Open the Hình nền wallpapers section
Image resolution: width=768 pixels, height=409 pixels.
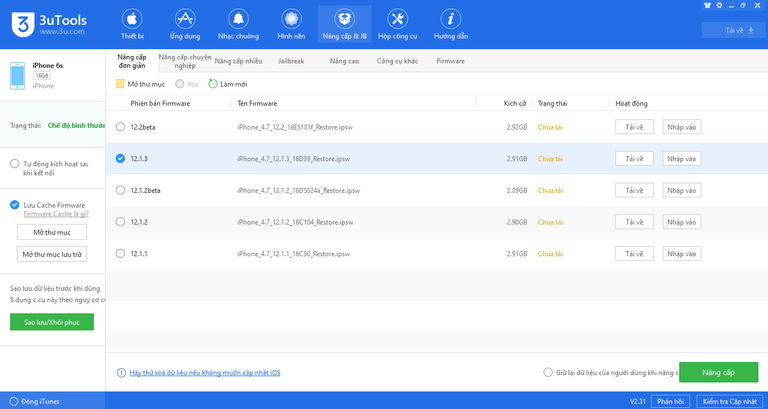point(290,25)
